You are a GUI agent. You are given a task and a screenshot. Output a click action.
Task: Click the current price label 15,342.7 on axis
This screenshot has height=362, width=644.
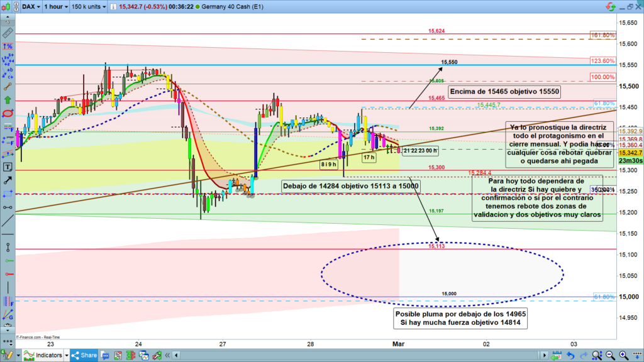coord(631,153)
